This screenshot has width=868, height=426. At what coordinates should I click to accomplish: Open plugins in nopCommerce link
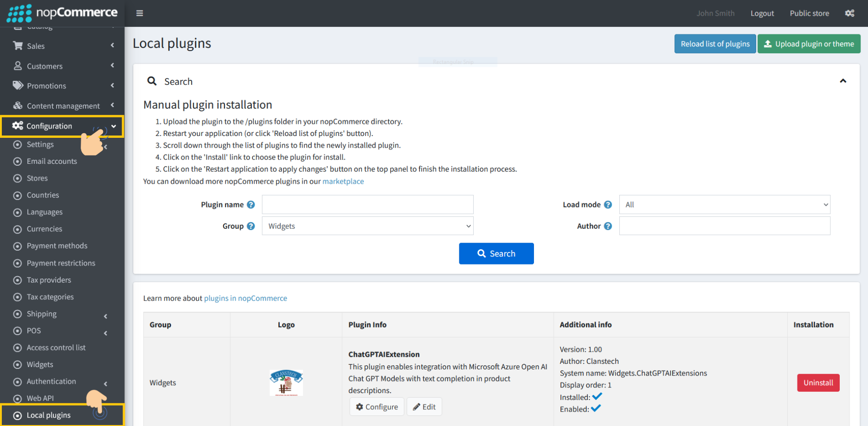pos(245,298)
